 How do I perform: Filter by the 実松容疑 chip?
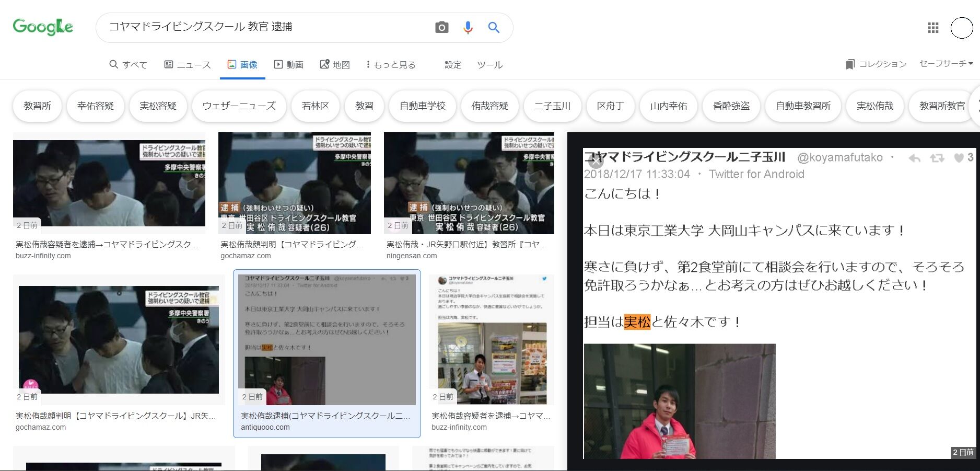[x=158, y=106]
